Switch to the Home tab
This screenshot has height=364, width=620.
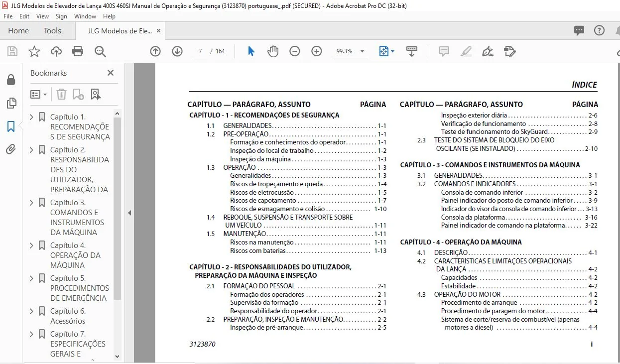tap(18, 30)
